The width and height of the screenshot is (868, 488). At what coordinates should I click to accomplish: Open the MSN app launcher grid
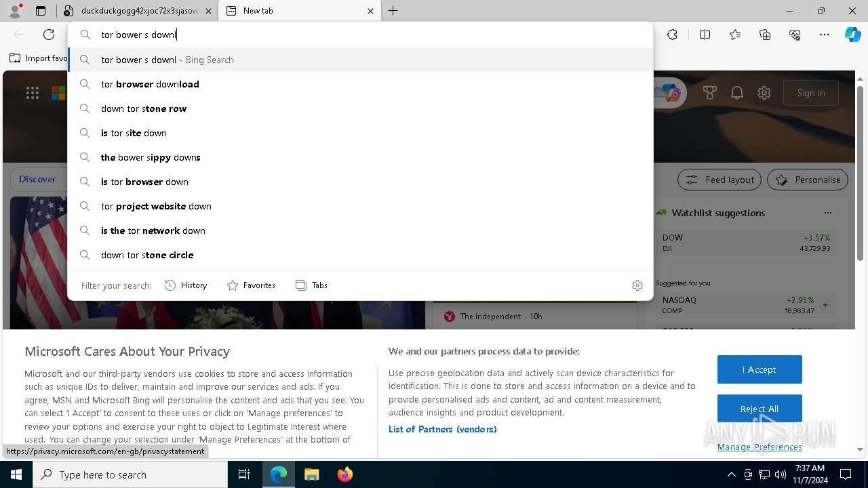coord(33,94)
